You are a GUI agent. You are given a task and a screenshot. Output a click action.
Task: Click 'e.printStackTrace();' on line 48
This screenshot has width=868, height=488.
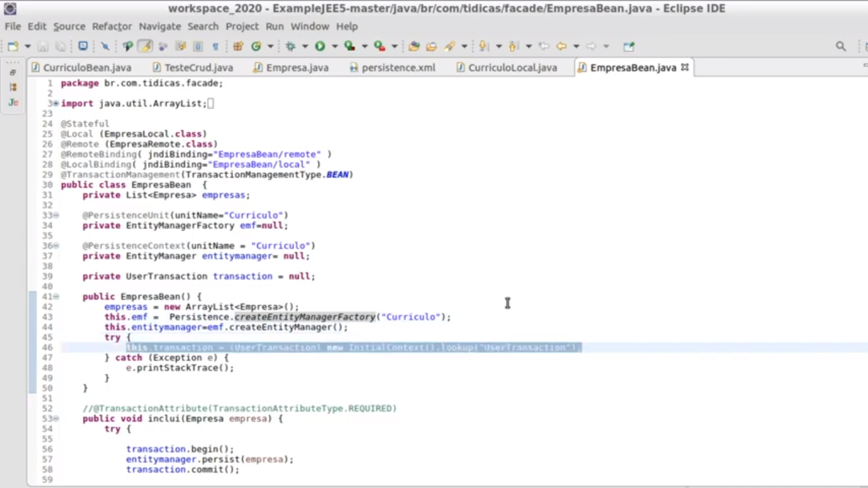click(180, 368)
